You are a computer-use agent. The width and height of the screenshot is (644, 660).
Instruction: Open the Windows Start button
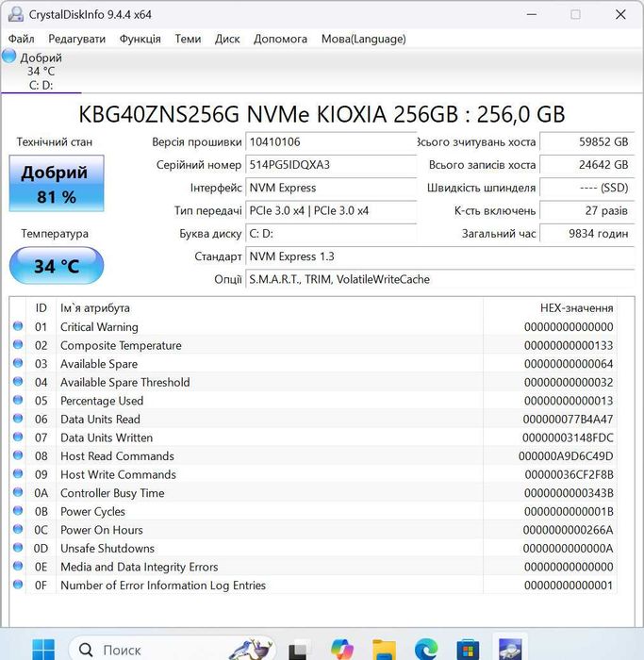point(43,650)
